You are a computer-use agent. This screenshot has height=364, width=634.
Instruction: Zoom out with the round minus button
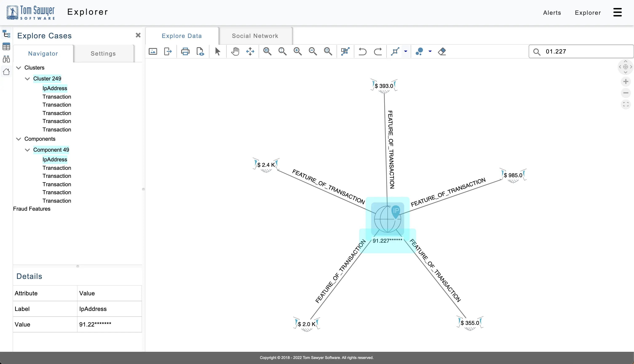[626, 93]
